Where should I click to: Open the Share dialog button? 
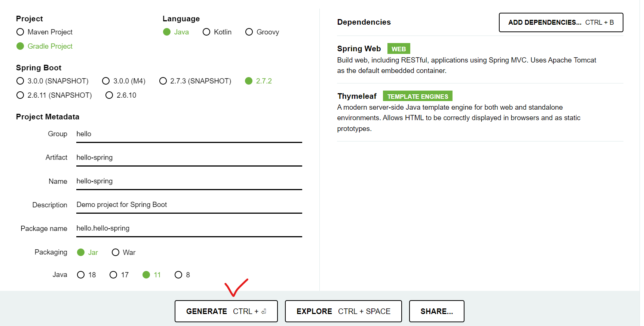(437, 311)
